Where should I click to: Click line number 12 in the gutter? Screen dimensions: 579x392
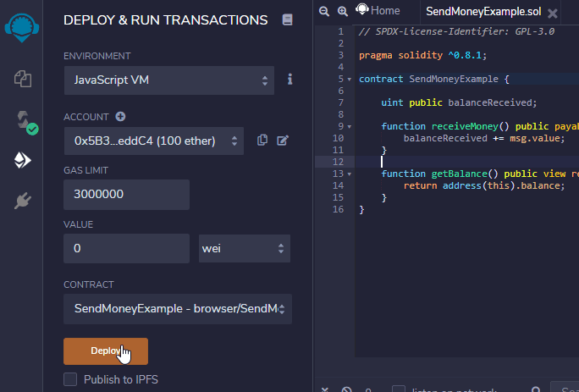338,162
